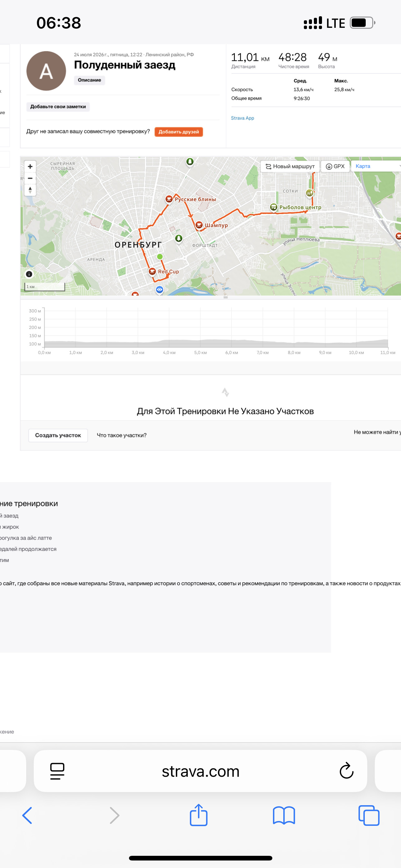Viewport: 401px width, 868px height.
Task: Go back with Safari's back arrow
Action: click(x=27, y=815)
